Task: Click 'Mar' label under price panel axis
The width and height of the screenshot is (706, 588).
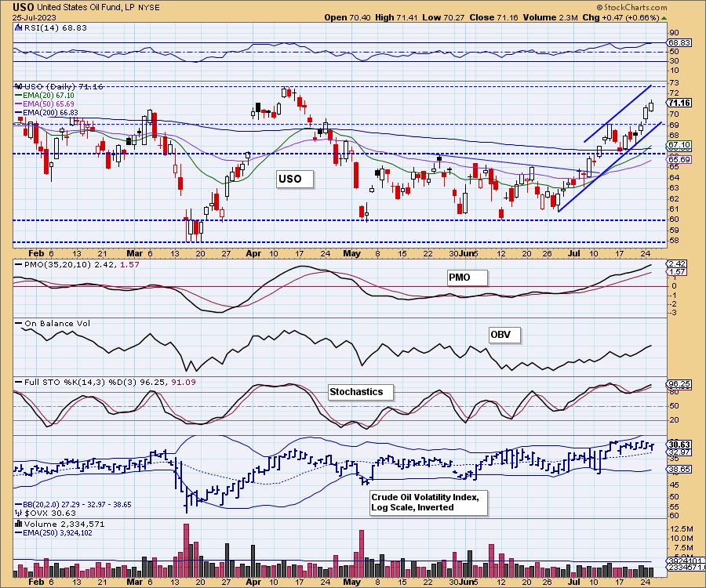Action: [135, 253]
